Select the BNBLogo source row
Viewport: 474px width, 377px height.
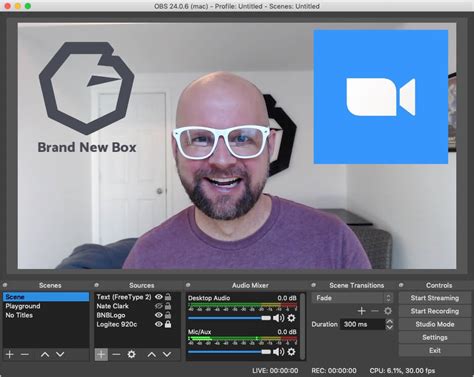coord(137,315)
